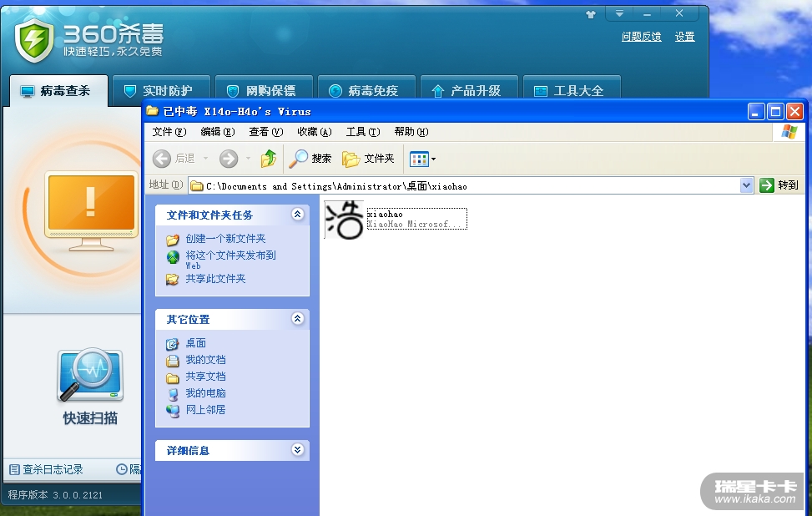Switch to 病毒免疫 tab
812x516 pixels.
366,91
